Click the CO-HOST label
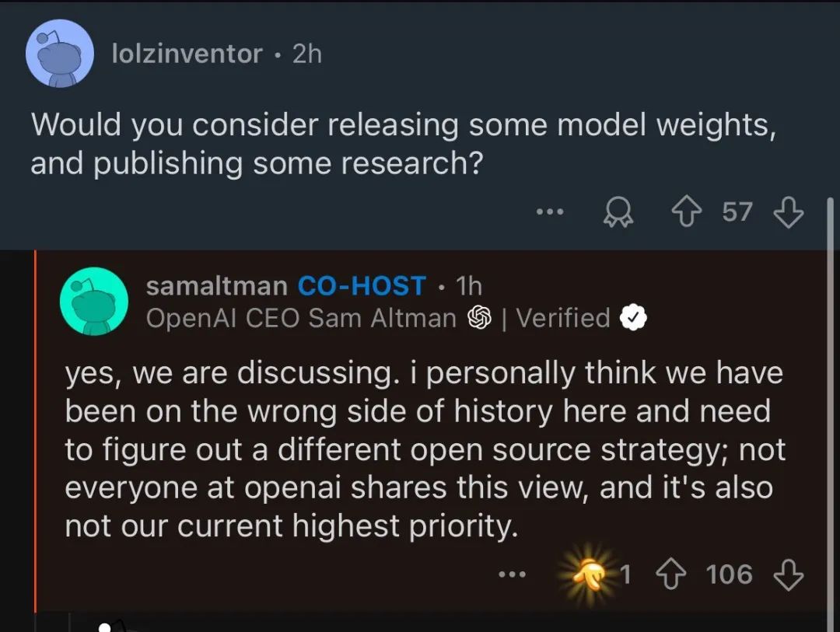Viewport: 840px width, 632px height. [362, 286]
